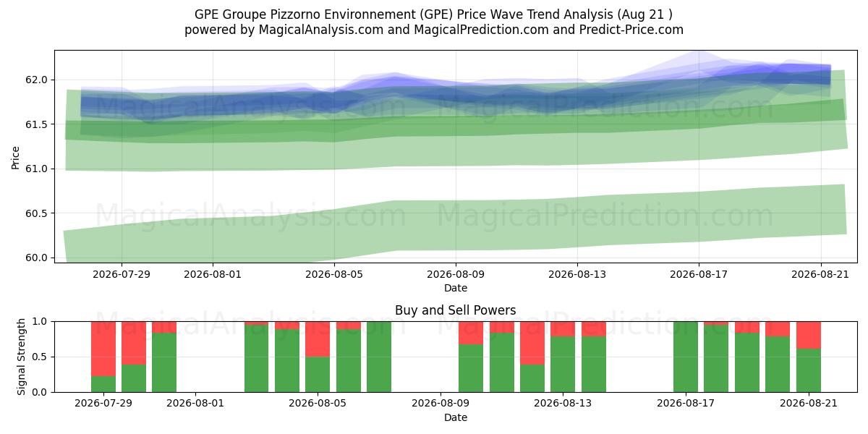Click 2026-08-01 on the signal chart axis

(x=195, y=404)
